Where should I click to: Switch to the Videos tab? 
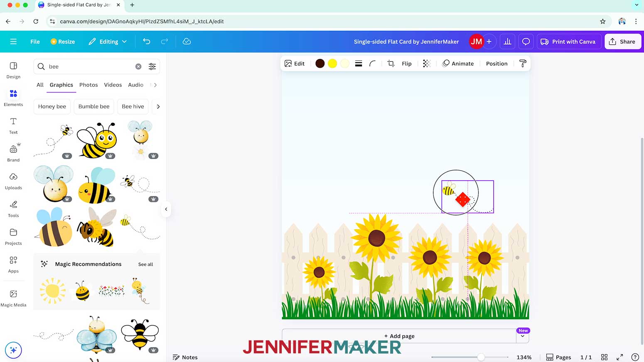(113, 85)
